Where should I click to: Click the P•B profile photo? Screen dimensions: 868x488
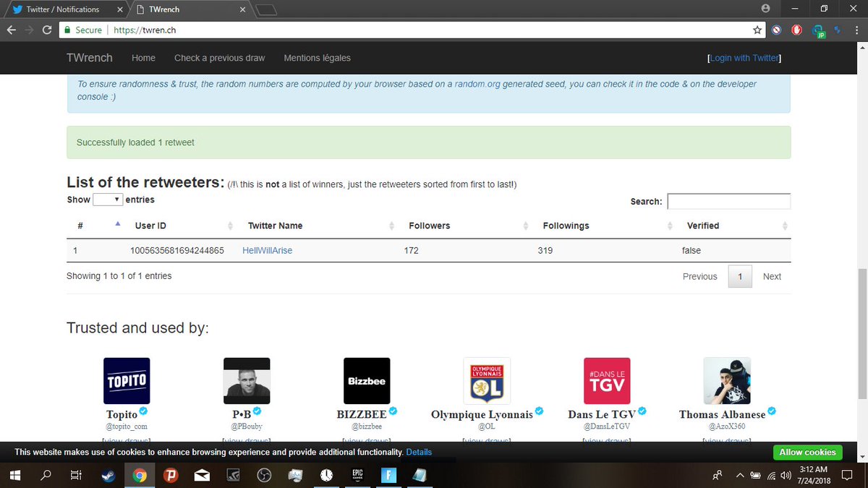247,380
